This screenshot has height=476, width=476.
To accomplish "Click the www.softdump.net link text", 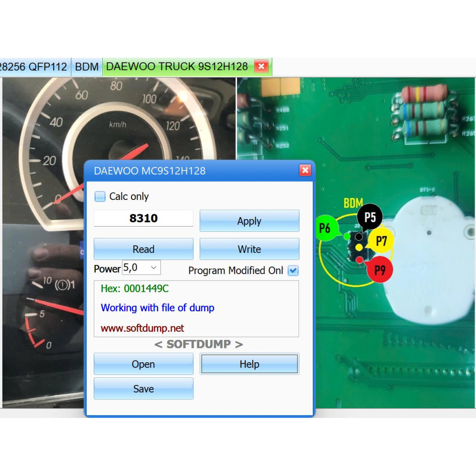I will tap(142, 328).
